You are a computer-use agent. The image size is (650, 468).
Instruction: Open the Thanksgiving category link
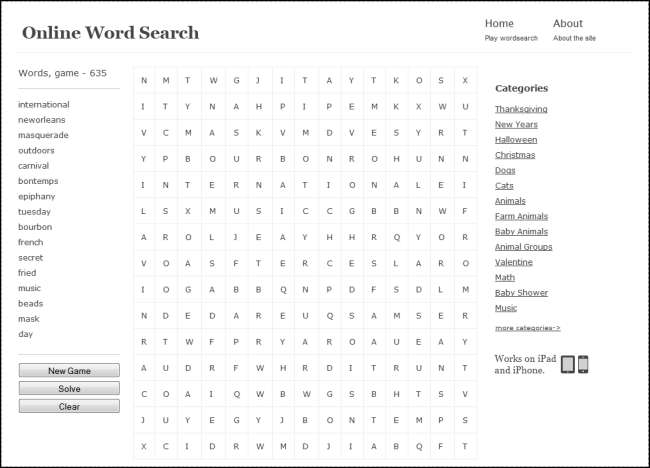pos(521,109)
